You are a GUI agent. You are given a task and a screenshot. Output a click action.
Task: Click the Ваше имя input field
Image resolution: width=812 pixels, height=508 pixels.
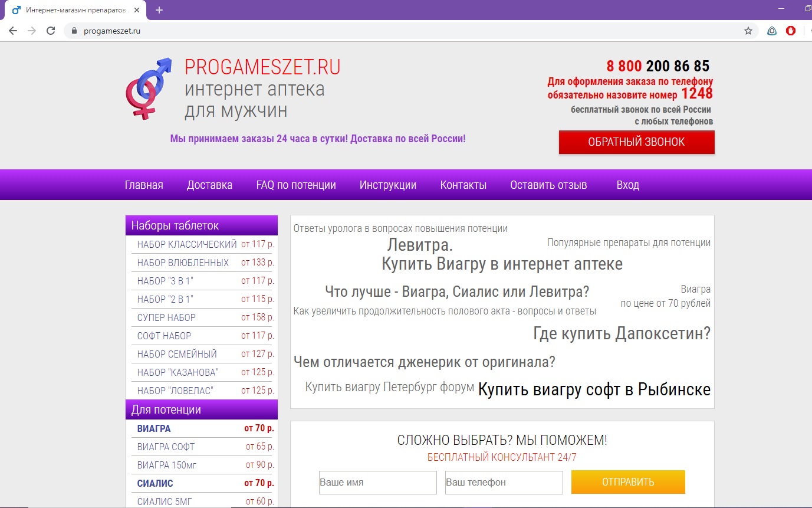tap(377, 482)
